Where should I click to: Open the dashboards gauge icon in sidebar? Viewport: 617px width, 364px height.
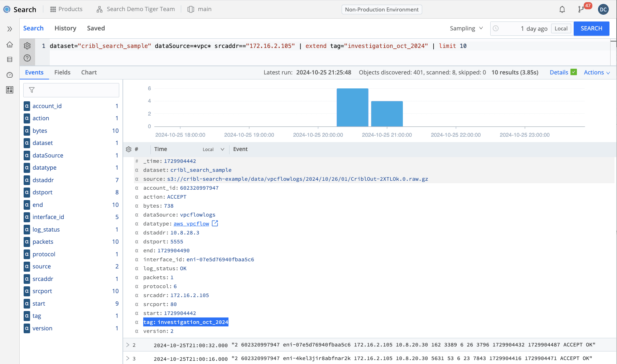pos(10,75)
